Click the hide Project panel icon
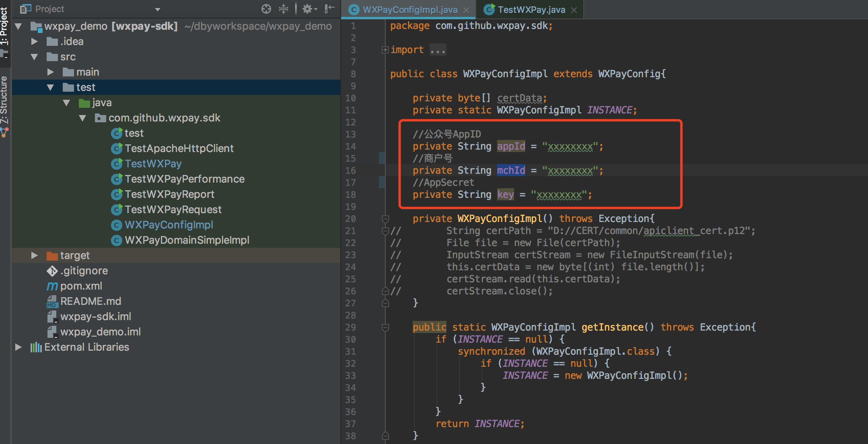 (330, 9)
